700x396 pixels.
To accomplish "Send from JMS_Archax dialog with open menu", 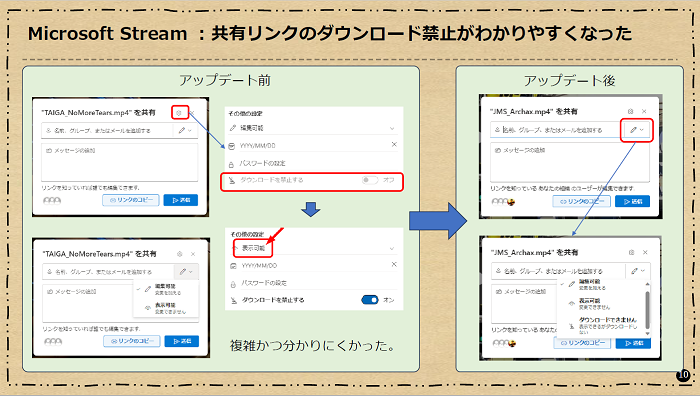I will 633,343.
